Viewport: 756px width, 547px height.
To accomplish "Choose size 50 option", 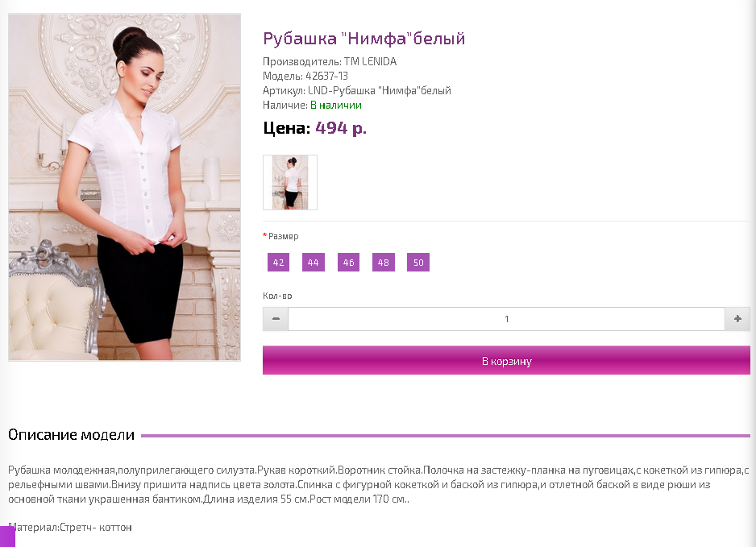I will [418, 263].
